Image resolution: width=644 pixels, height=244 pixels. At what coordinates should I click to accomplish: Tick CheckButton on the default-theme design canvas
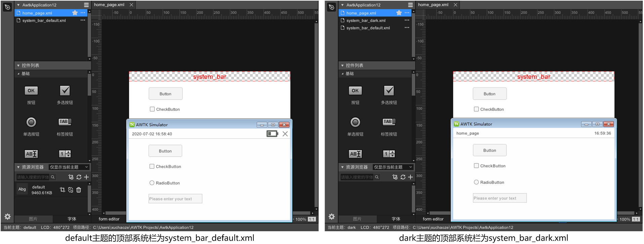152,109
